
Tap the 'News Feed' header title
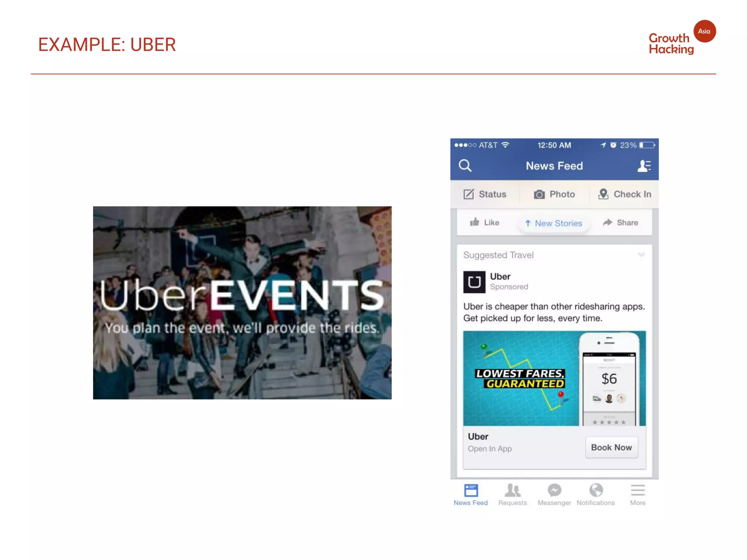coord(554,166)
